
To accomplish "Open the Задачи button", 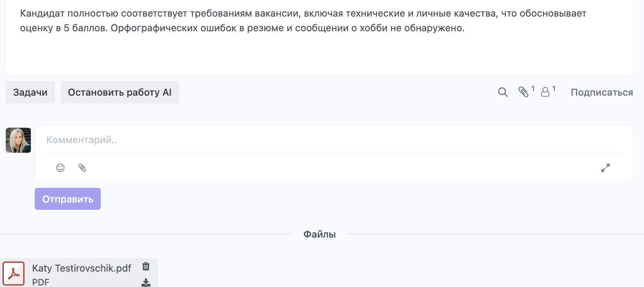I will (x=30, y=92).
